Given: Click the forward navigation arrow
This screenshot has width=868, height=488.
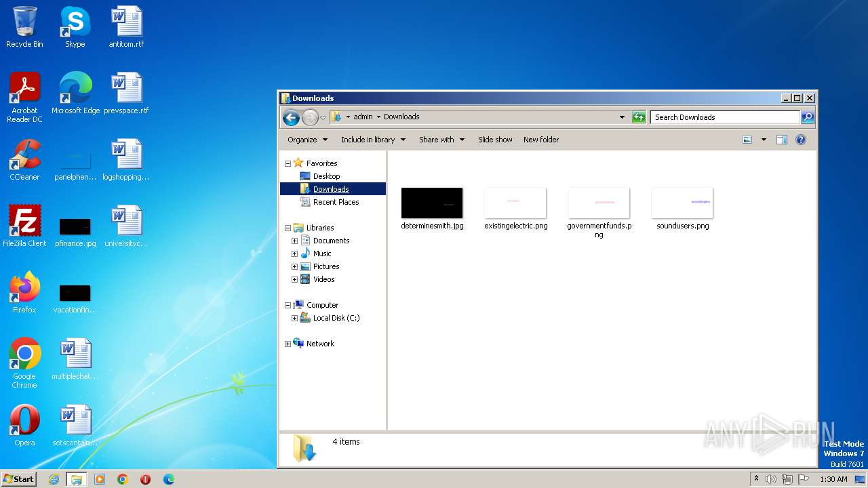Looking at the screenshot, I should (310, 117).
